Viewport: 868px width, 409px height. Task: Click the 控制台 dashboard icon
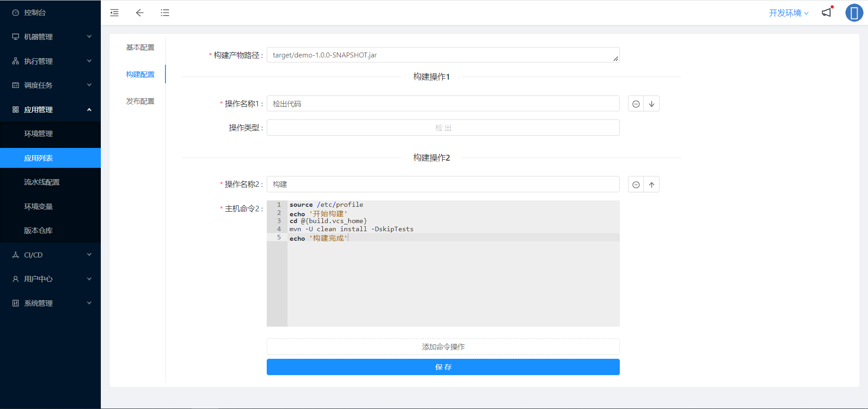click(15, 13)
